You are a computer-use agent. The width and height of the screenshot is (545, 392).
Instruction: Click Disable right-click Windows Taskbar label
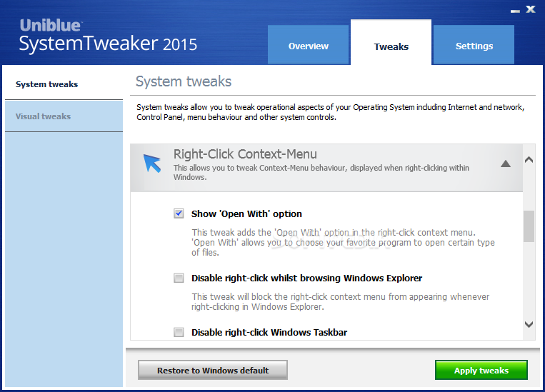pos(269,333)
